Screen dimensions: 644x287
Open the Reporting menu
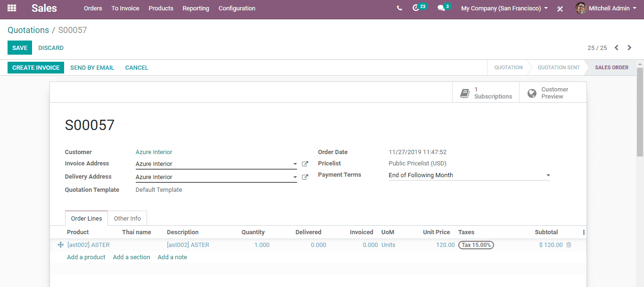click(x=196, y=8)
